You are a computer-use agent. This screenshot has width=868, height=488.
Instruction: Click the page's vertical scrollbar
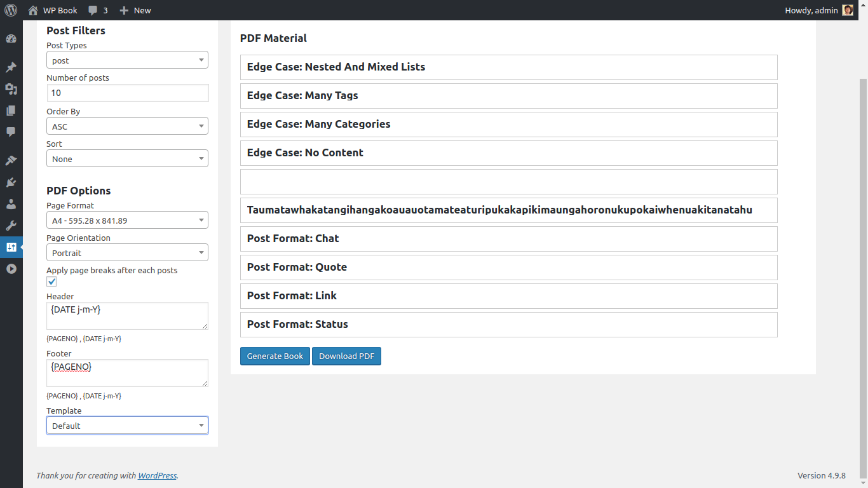[863, 254]
